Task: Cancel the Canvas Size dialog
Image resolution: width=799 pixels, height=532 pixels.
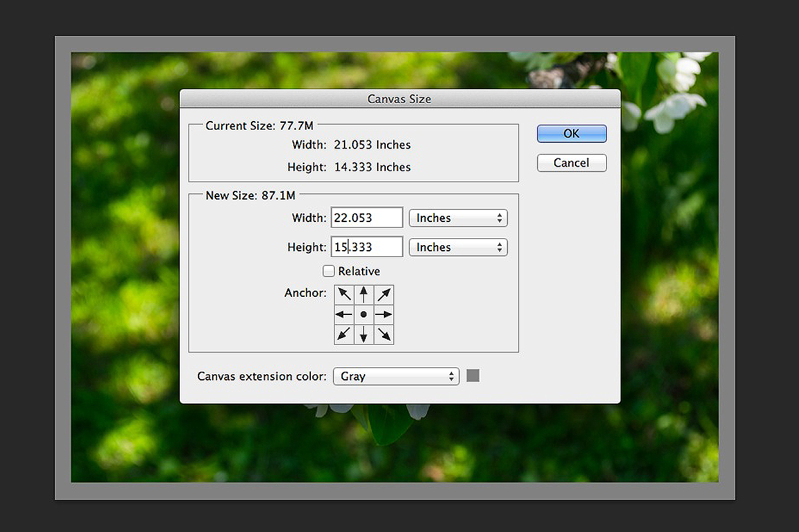Action: click(571, 163)
